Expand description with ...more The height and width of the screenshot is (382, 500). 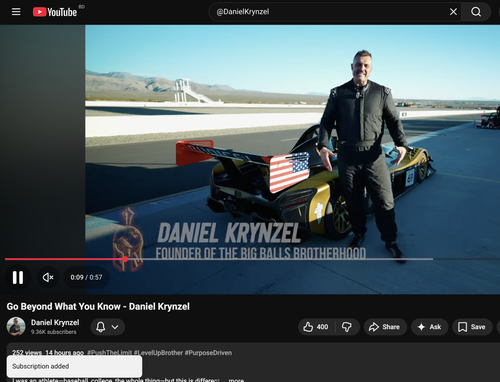click(236, 380)
